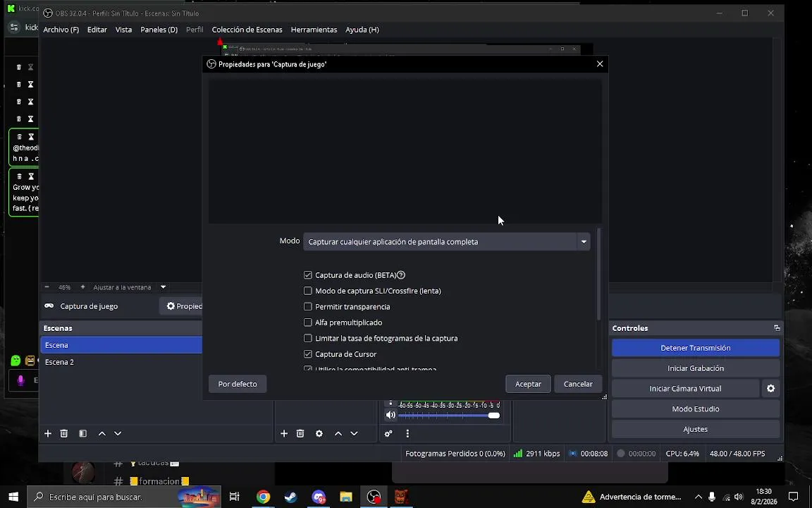Delete the selected source with trash icon

(300, 433)
